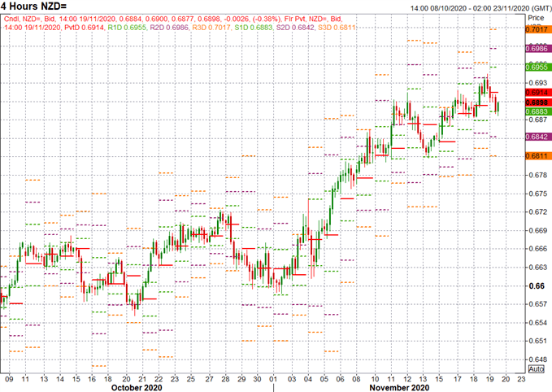Viewport: 552px width, 392px height.
Task: Click the 'R2D 0.6986' legend entry
Action: 169,27
